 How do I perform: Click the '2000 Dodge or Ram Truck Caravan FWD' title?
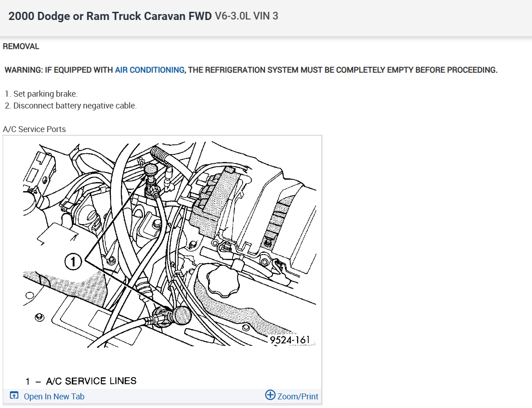110,16
